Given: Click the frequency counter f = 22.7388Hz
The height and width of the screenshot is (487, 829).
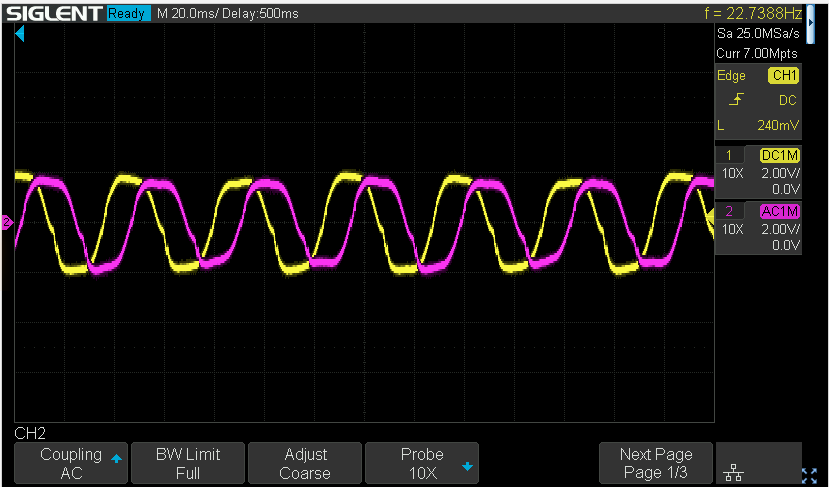Looking at the screenshot, I should (753, 13).
